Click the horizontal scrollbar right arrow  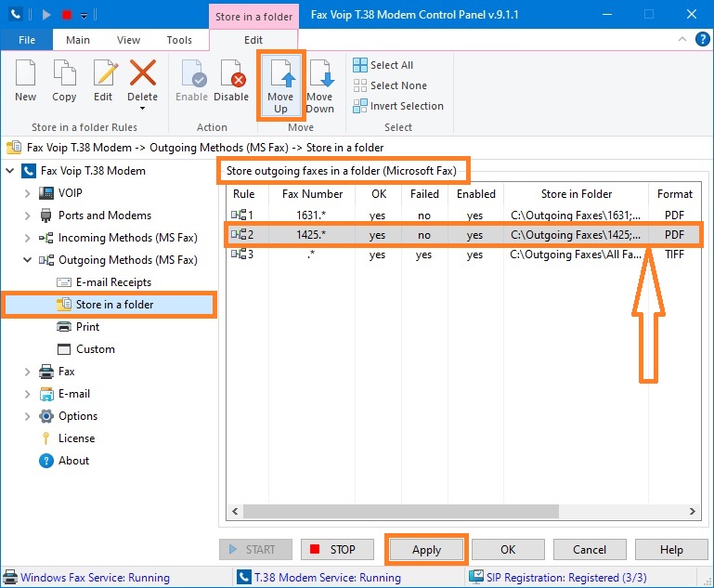click(x=692, y=512)
